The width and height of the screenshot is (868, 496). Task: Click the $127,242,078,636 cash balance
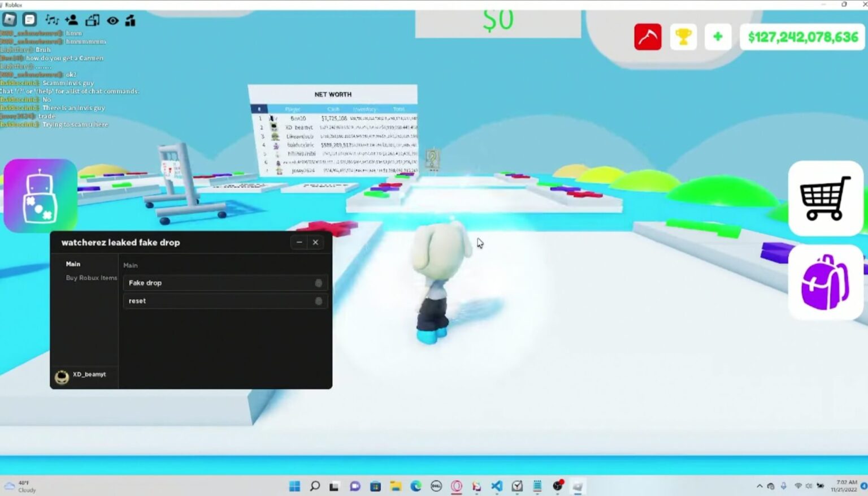803,37
